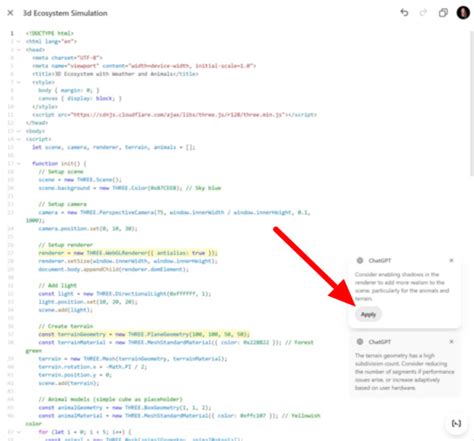The image size is (474, 441).
Task: Collapse the head tag fold arrow
Action: pos(19,50)
